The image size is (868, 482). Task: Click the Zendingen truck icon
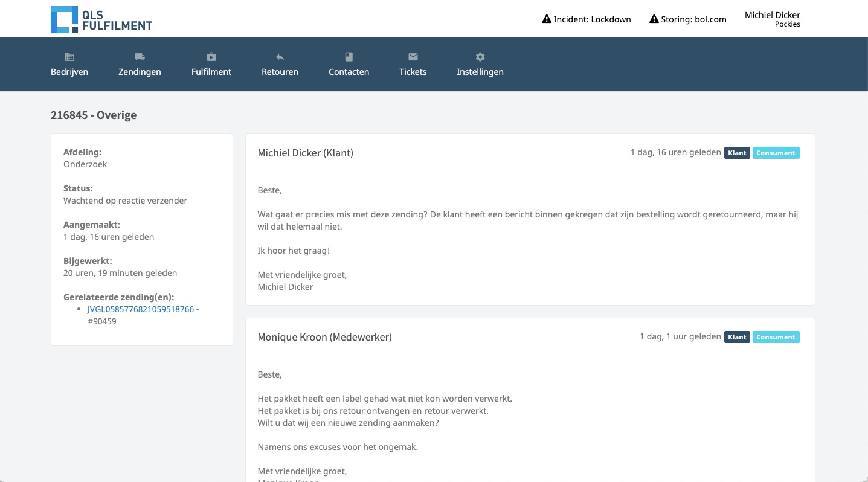coord(140,57)
